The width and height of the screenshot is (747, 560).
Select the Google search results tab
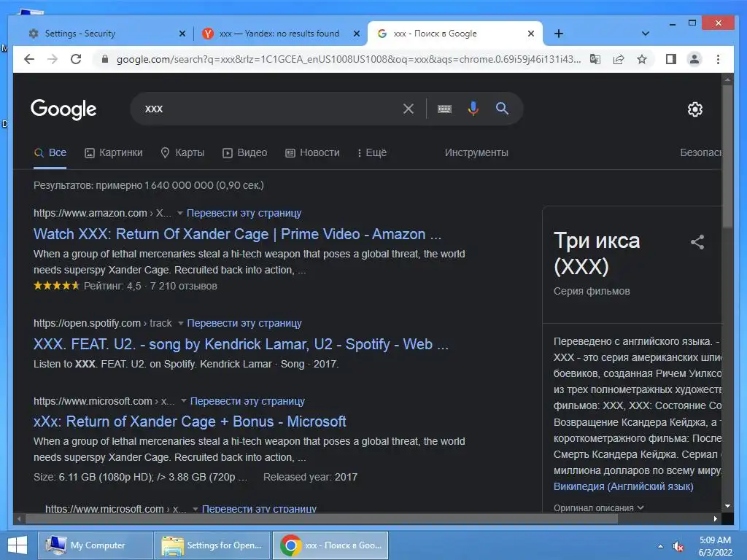(x=454, y=34)
